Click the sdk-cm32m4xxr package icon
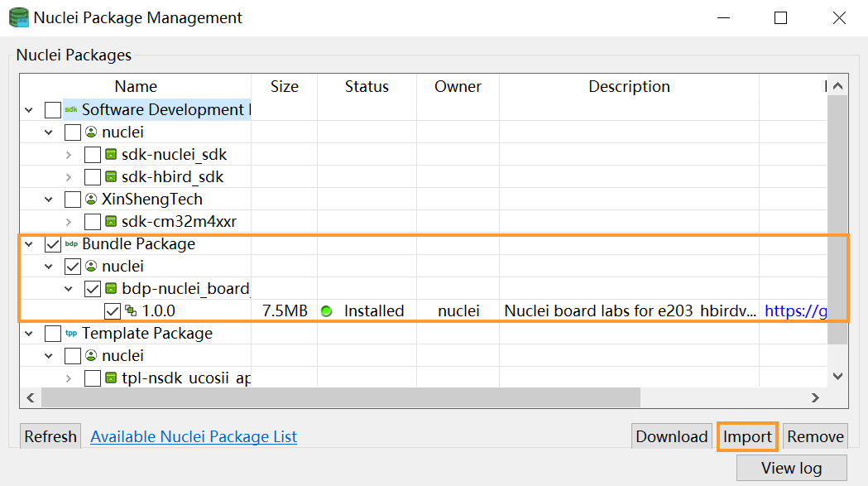 [112, 222]
